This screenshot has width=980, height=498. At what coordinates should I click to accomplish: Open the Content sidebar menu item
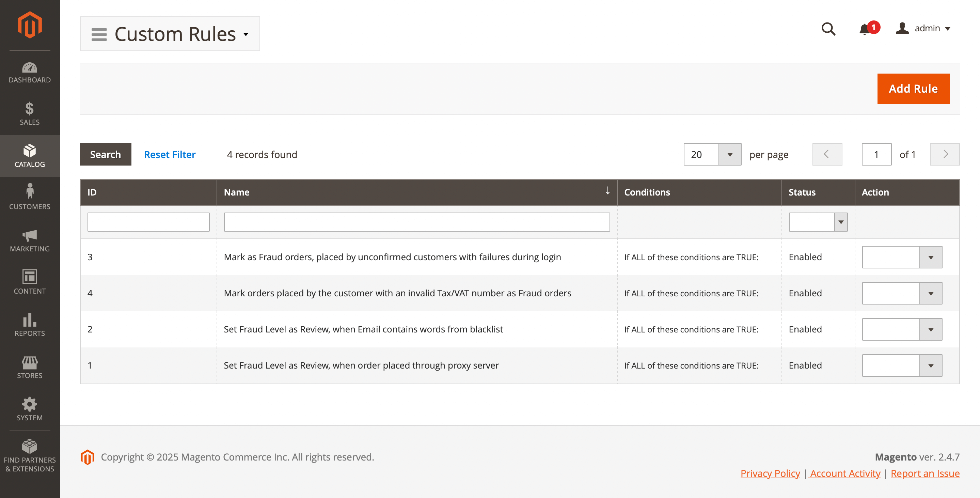pos(30,282)
